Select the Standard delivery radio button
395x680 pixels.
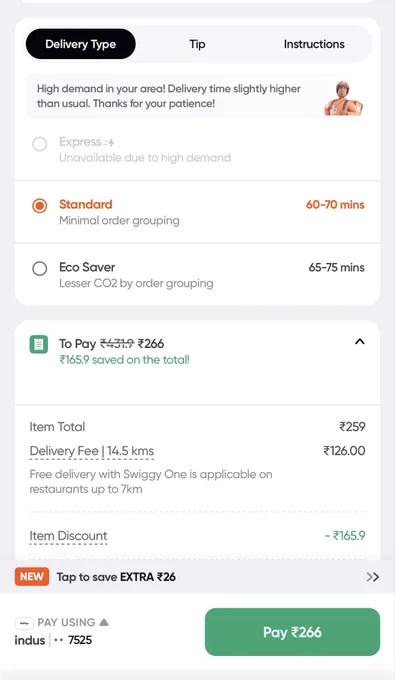(x=39, y=206)
